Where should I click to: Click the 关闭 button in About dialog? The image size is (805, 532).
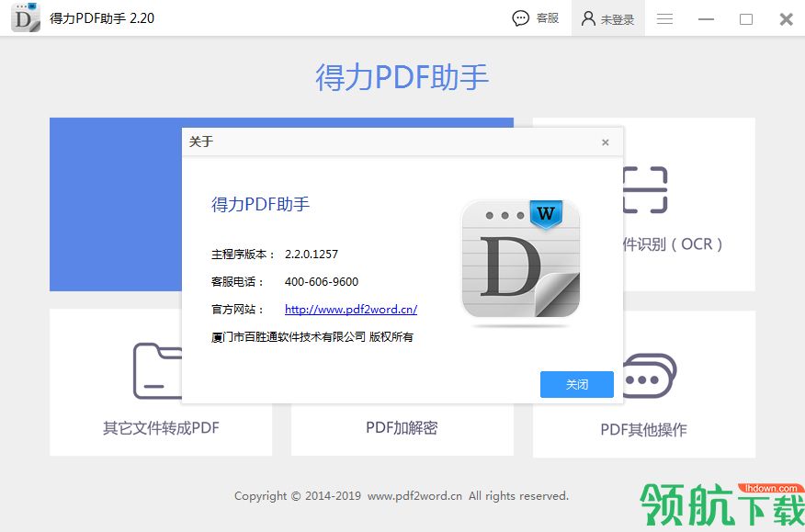pos(576,384)
